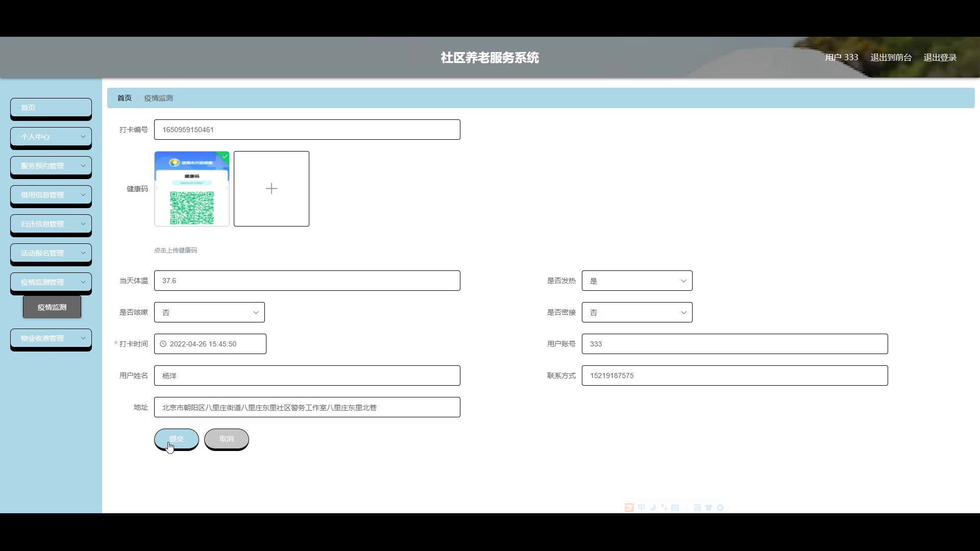Open the 是否发热 dropdown
The image size is (980, 551).
point(636,281)
